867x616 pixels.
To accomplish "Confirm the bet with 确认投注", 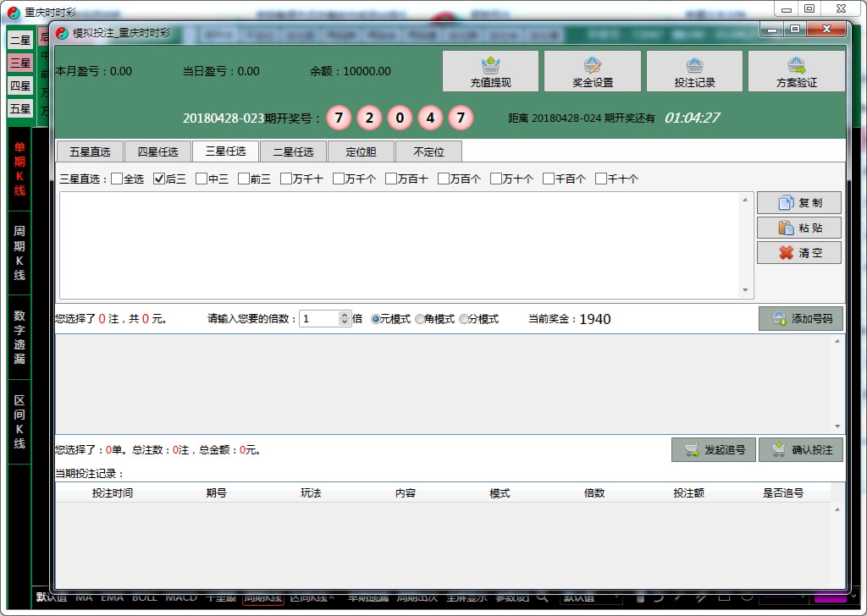I will 800,449.
